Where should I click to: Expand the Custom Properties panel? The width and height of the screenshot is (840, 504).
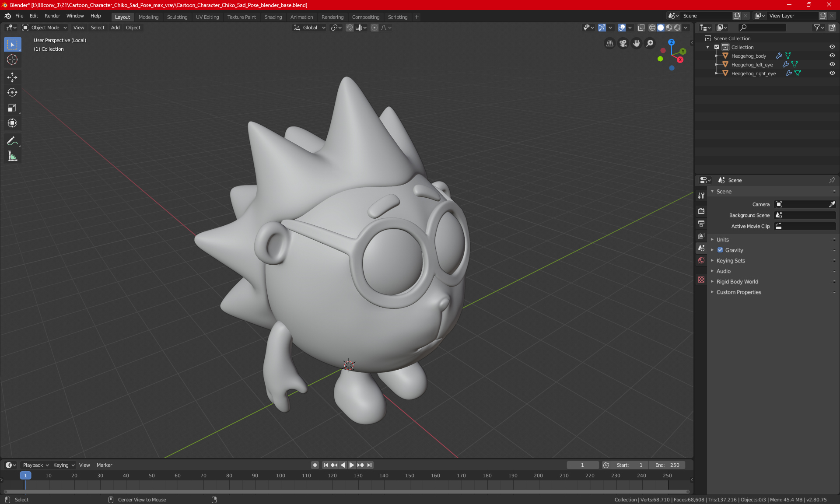tap(738, 292)
